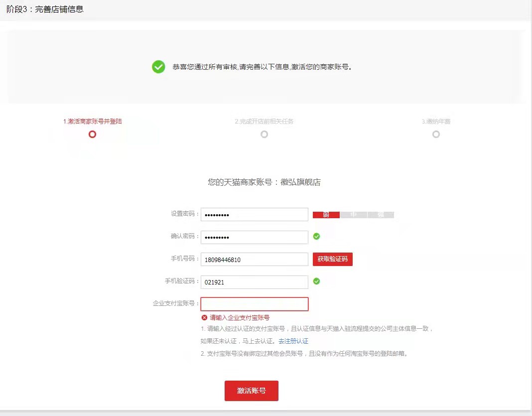Click the 确认密码 label
Viewport: 532px width, 416px height.
(185, 236)
